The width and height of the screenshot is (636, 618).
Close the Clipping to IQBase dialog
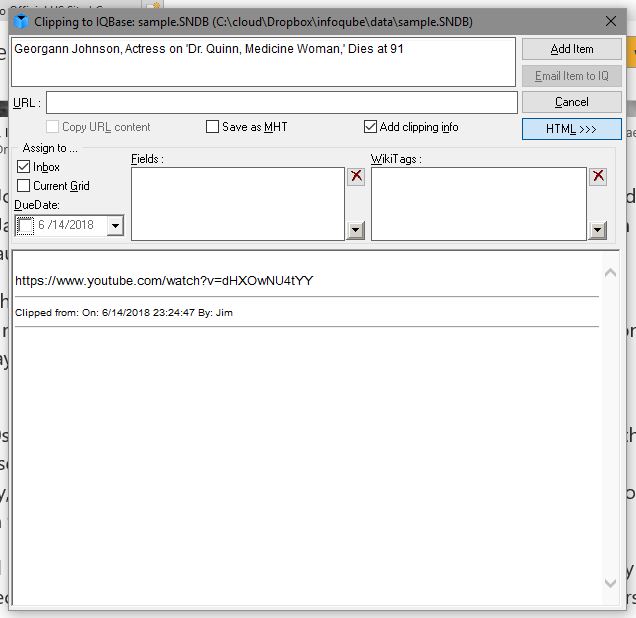coord(610,21)
